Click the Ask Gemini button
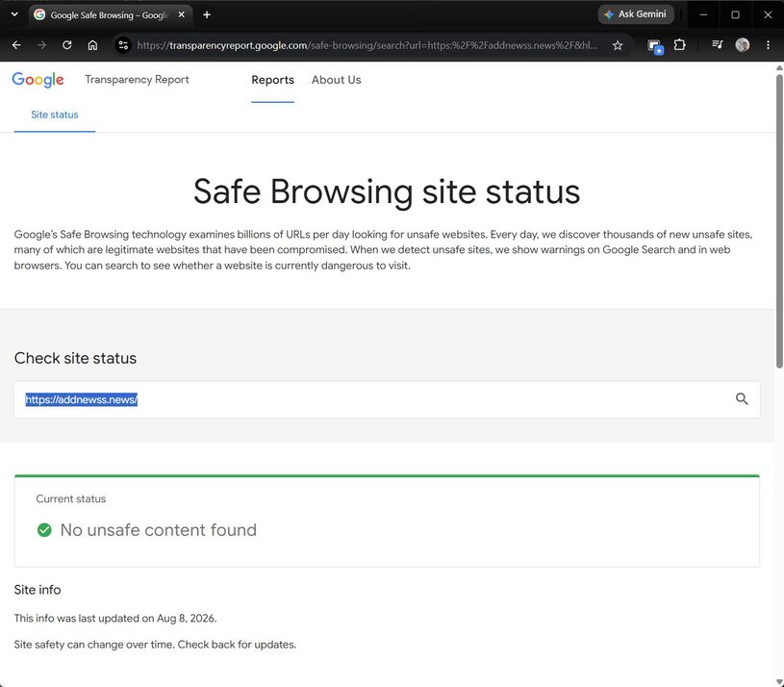Screen dimensions: 784x687 (x=636, y=14)
